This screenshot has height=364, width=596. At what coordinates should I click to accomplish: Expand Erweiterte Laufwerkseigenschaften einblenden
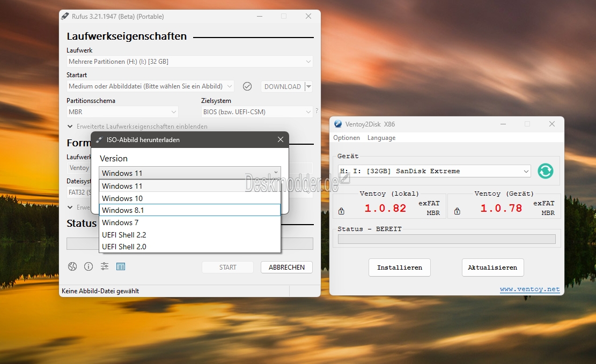(137, 127)
